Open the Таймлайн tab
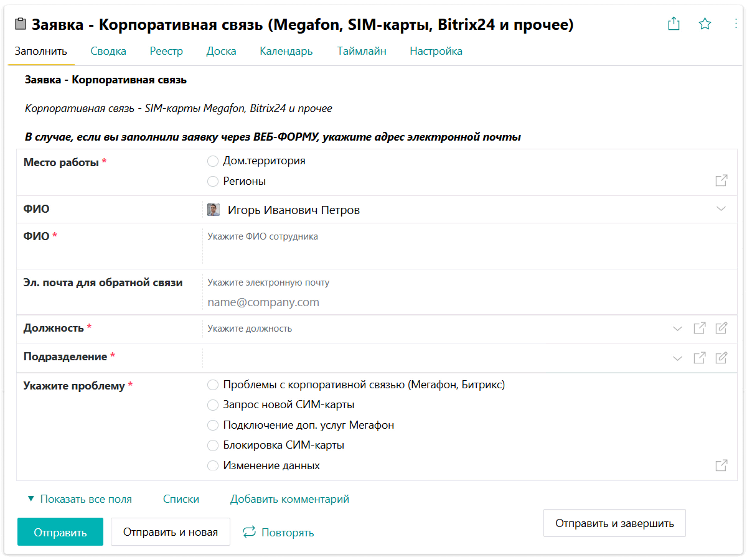This screenshot has height=560, width=747. coord(362,52)
